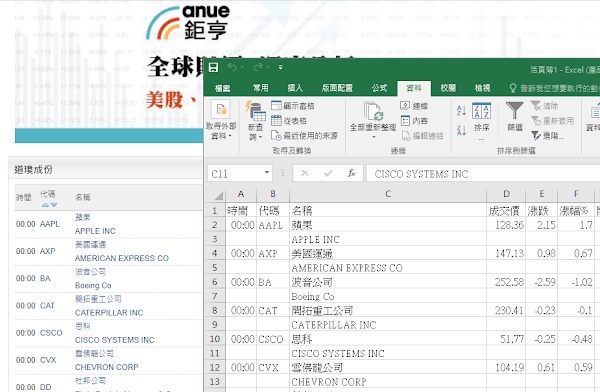Viewport: 600px width, 392px height.
Task: Select column A header
Action: 241,194
